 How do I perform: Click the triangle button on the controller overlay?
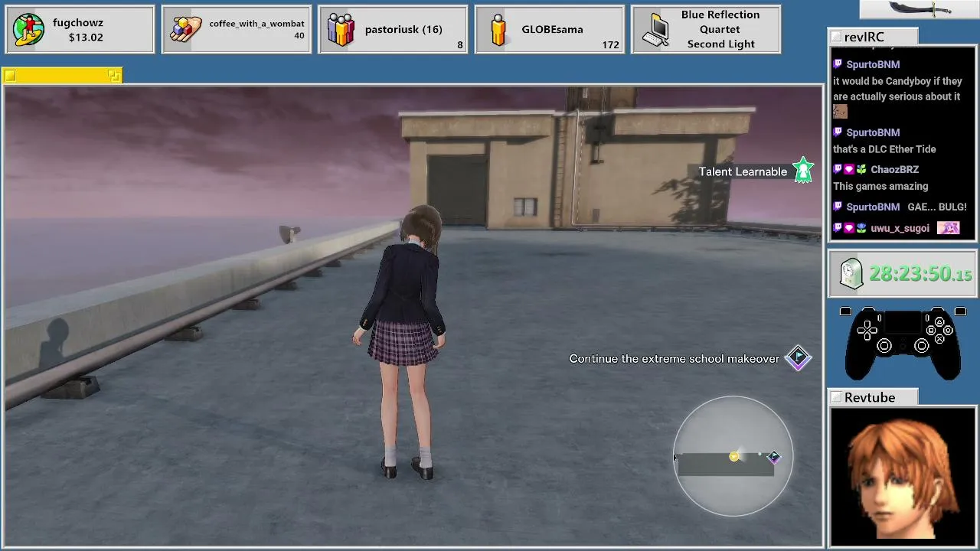click(939, 322)
